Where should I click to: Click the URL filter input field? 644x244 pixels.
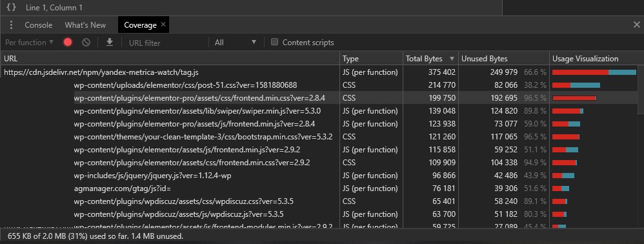(x=166, y=43)
